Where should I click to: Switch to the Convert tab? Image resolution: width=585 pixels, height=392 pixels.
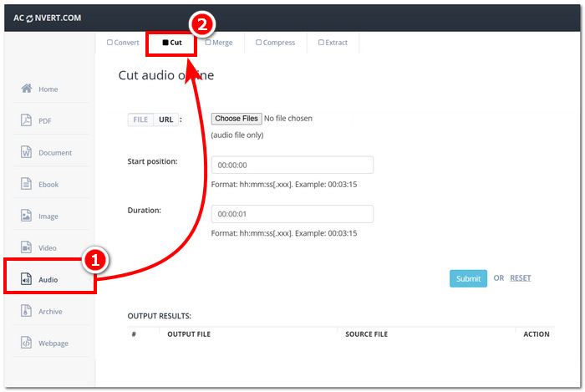pos(123,43)
